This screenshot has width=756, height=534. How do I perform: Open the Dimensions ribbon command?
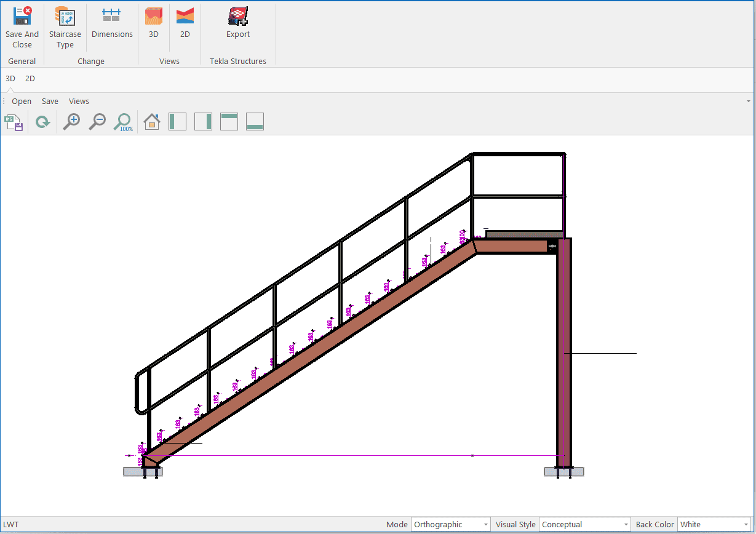(112, 23)
